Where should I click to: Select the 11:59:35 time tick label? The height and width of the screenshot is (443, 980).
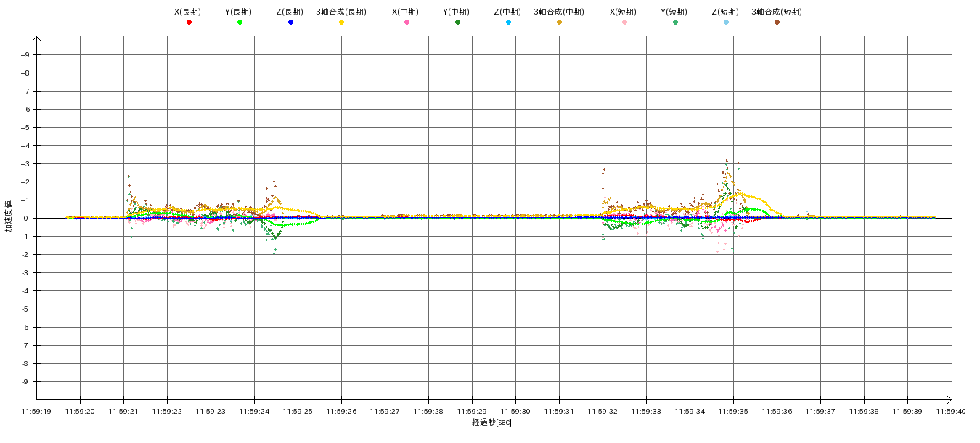click(x=733, y=411)
